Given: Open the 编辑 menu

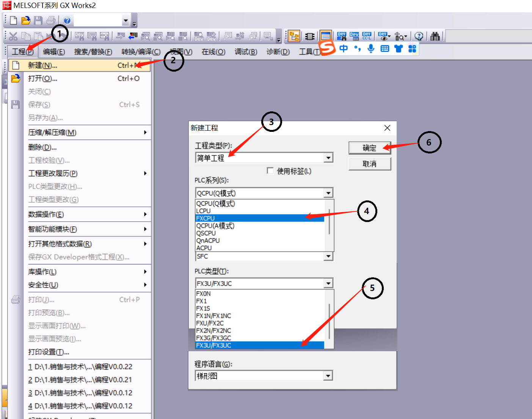Looking at the screenshot, I should pos(53,52).
